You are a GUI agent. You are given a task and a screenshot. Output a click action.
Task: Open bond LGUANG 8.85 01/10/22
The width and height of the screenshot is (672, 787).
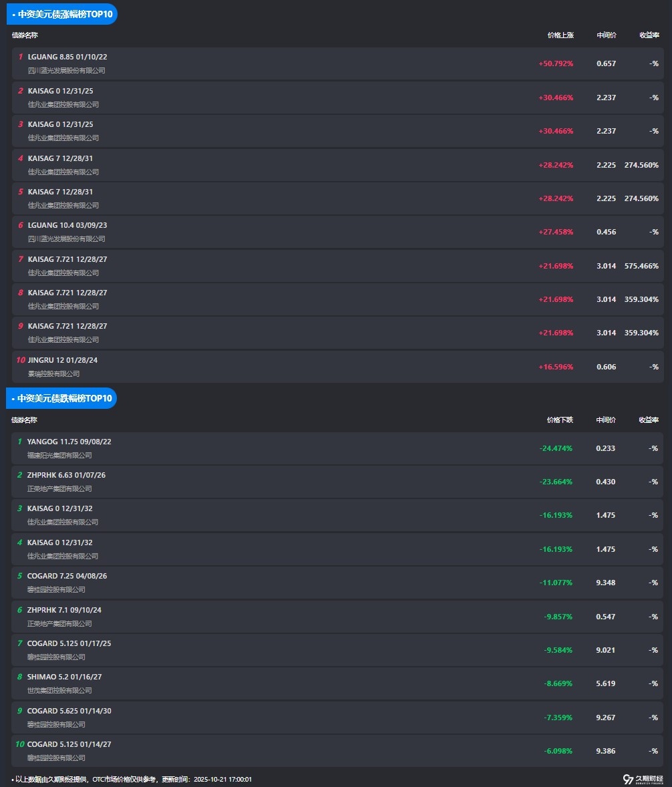click(67, 57)
